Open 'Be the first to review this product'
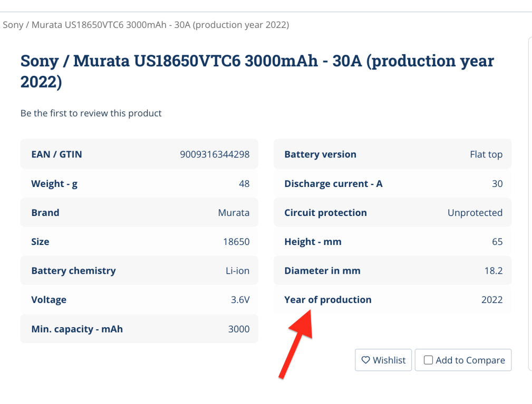This screenshot has height=404, width=532. (x=91, y=113)
